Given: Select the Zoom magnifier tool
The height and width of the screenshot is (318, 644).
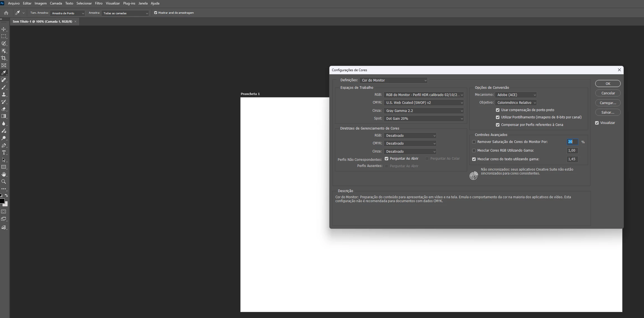Looking at the screenshot, I should tap(4, 181).
